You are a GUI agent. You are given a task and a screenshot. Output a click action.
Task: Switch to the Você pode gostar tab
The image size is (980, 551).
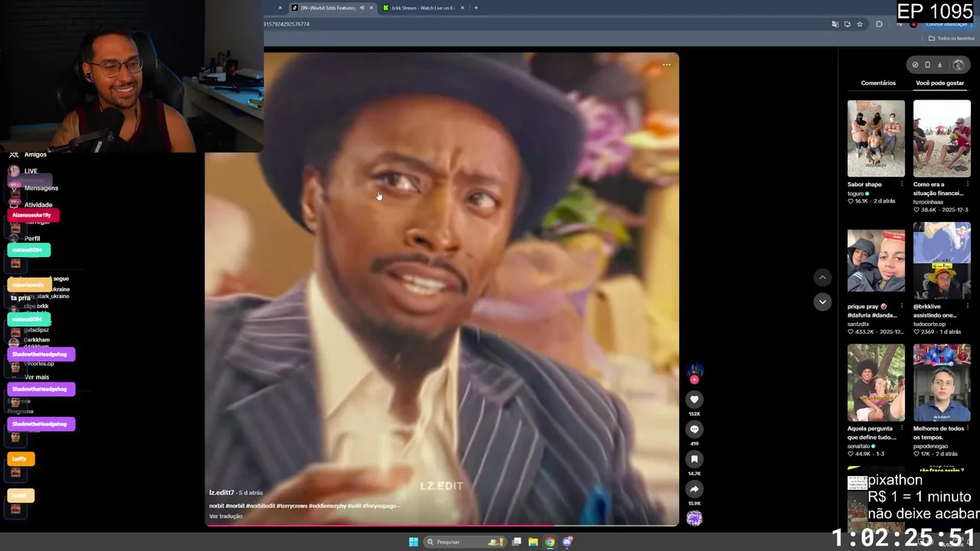coord(939,83)
